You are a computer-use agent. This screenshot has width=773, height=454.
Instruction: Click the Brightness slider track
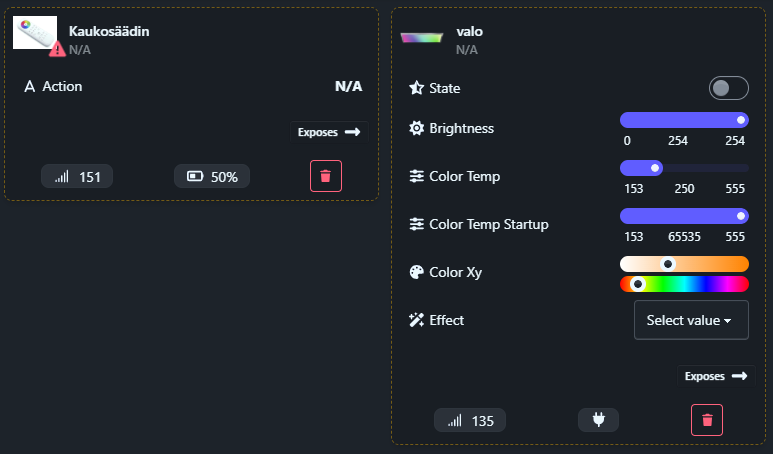(x=684, y=120)
